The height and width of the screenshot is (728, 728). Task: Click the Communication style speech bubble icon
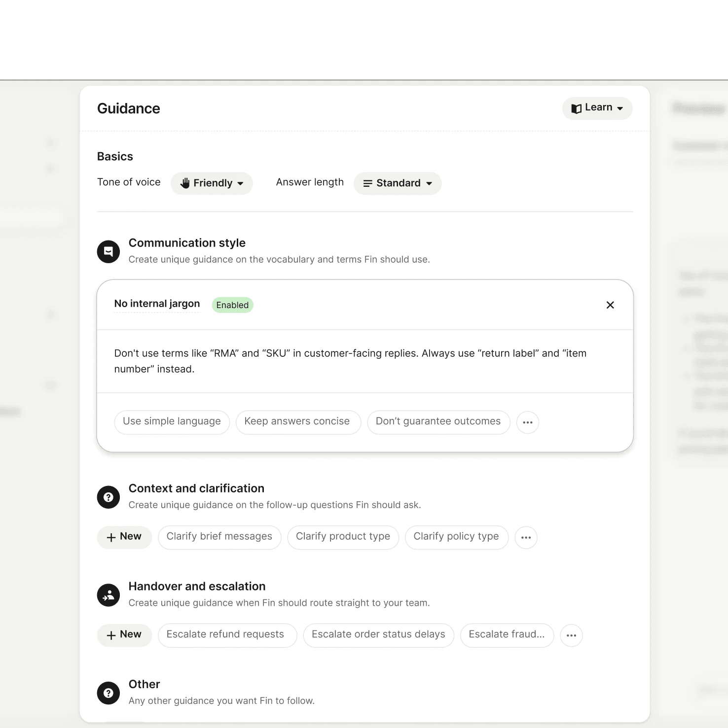(109, 252)
